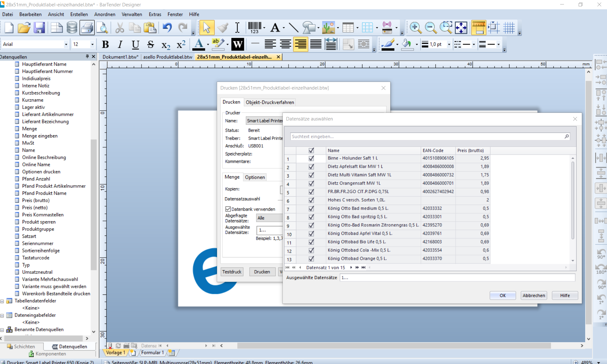
Task: Toggle the Datenbank verwenden checkbox
Action: coord(228,209)
